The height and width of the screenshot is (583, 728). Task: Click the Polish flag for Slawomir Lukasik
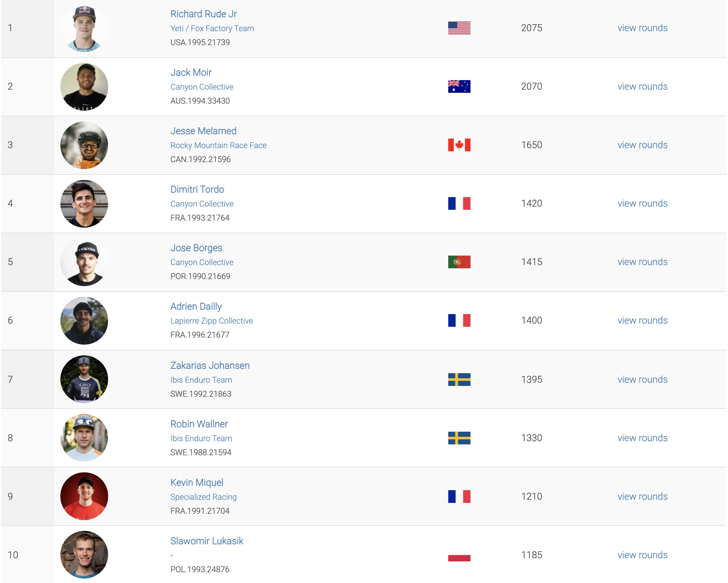click(x=459, y=555)
